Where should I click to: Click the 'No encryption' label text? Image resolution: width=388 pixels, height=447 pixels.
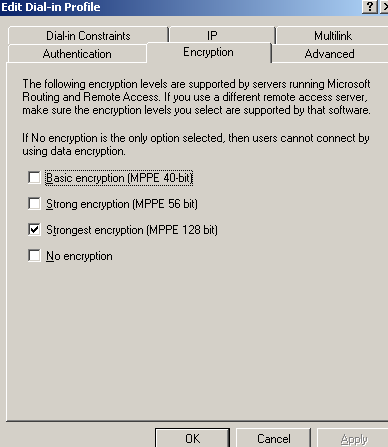tap(79, 256)
